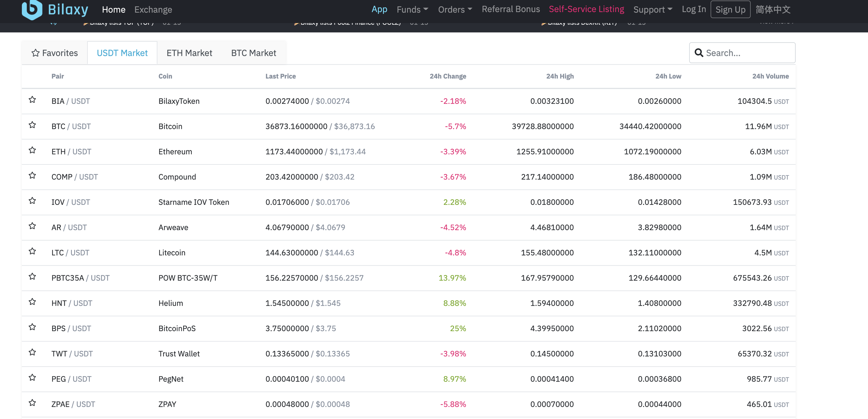This screenshot has height=419, width=868.
Task: Click the star beside COMP / USDT
Action: pos(32,176)
